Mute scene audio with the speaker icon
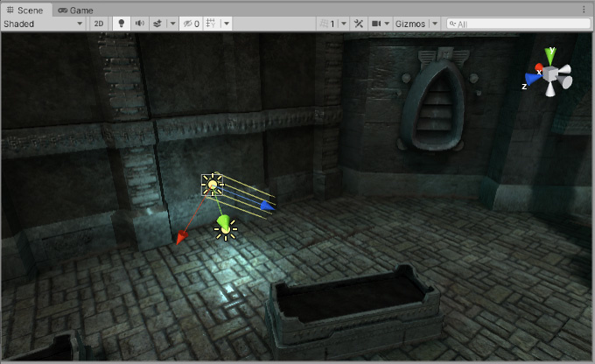This screenshot has width=595, height=364. click(138, 24)
